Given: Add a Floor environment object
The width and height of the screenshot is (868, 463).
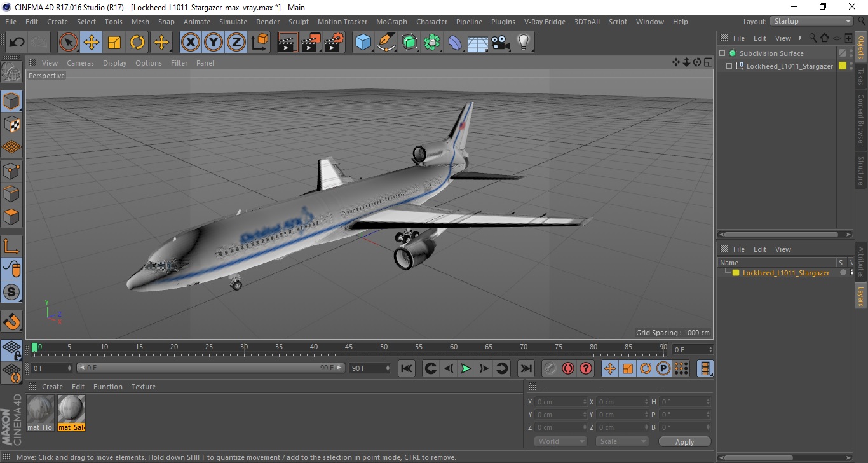Looking at the screenshot, I should [478, 43].
